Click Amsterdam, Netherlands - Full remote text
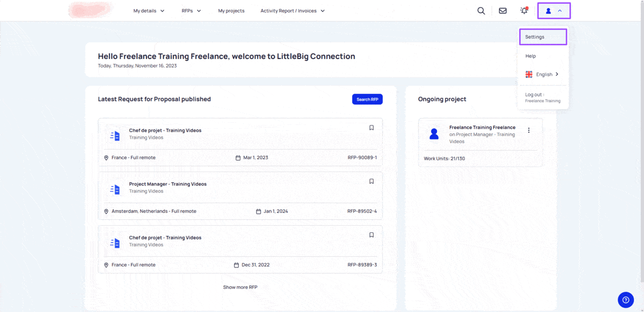 pos(154,211)
